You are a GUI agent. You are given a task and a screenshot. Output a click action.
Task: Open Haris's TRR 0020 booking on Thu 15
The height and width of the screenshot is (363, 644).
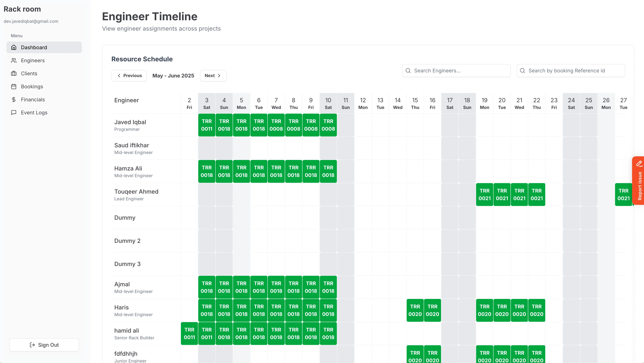coord(415,310)
